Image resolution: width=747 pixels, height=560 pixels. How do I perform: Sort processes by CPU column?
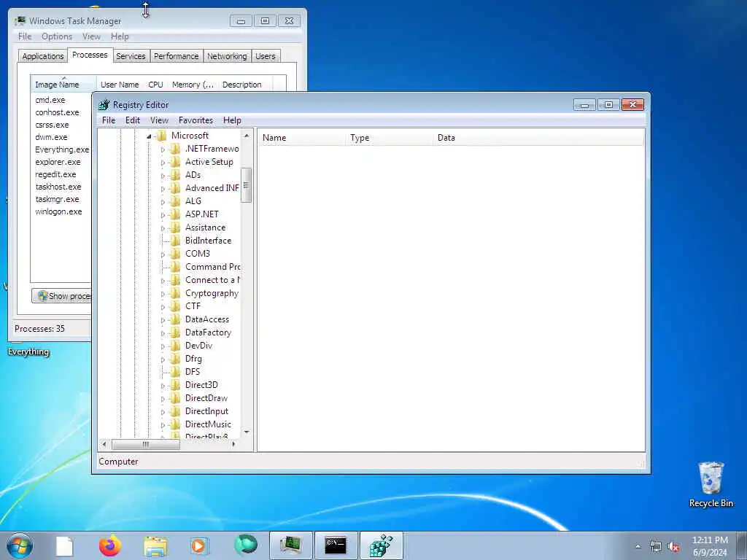(156, 85)
